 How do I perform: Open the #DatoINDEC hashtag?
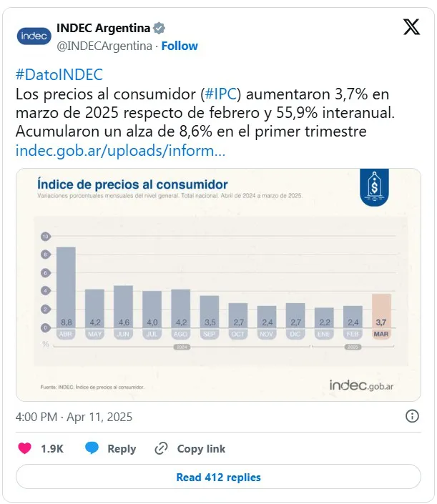[59, 75]
